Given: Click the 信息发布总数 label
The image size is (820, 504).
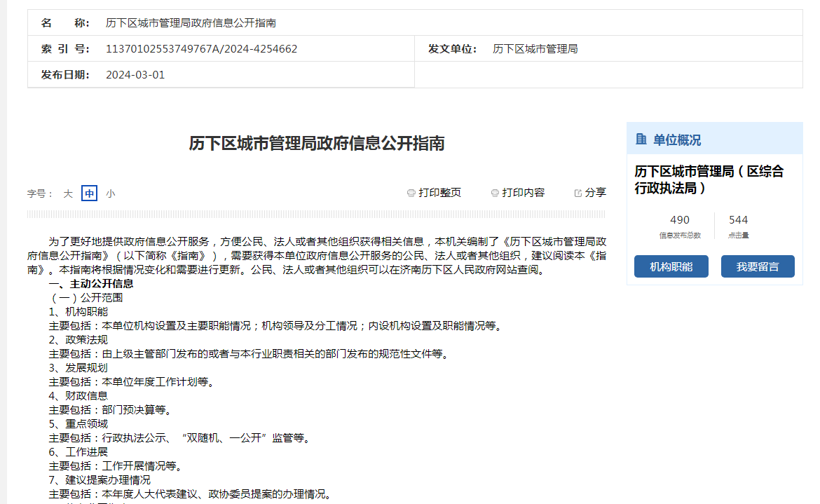Looking at the screenshot, I should point(680,236).
